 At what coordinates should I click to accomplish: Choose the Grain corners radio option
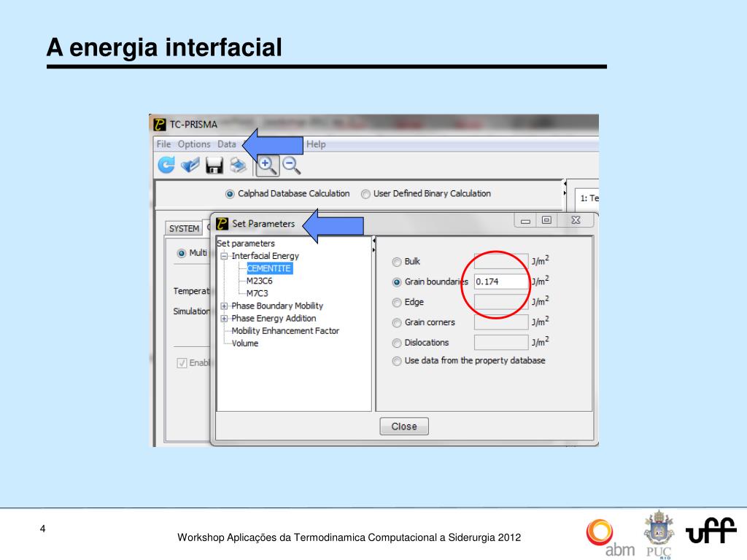[396, 323]
